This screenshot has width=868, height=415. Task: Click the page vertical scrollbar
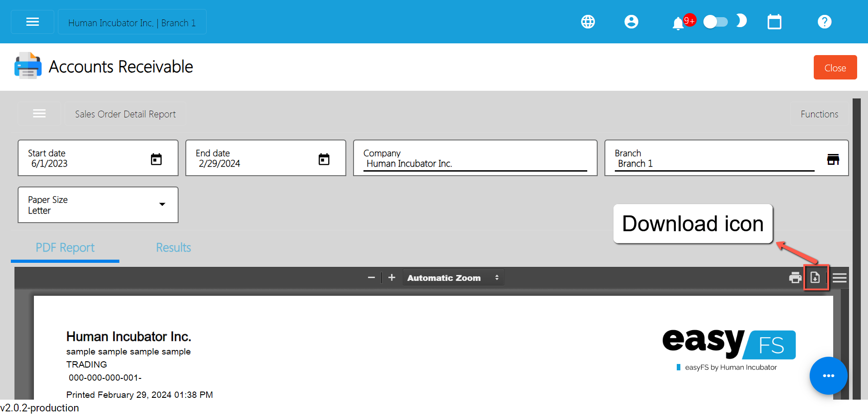[x=857, y=248]
